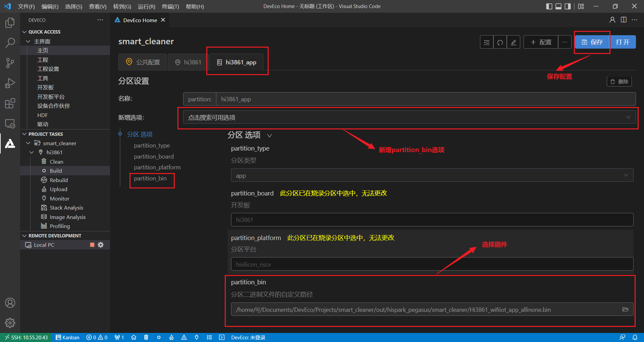
Task: Click DevEco: 未登录 login status
Action: tap(248, 337)
